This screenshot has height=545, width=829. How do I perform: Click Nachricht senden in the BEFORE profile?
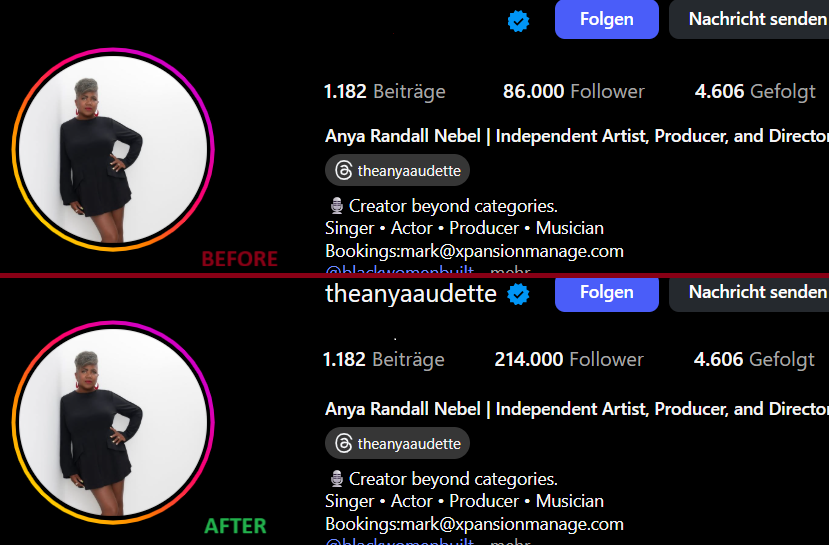click(755, 19)
